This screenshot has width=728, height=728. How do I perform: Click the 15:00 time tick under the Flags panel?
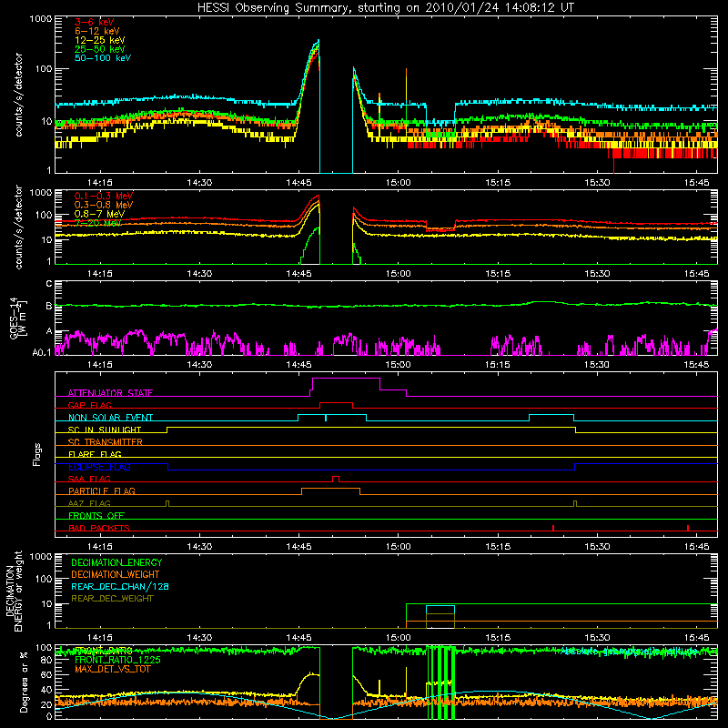[398, 547]
